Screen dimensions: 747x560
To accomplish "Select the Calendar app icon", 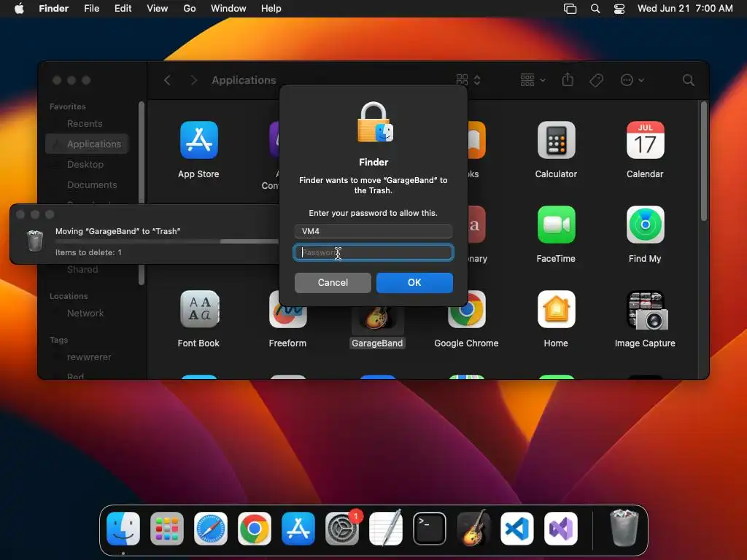I will [645, 140].
